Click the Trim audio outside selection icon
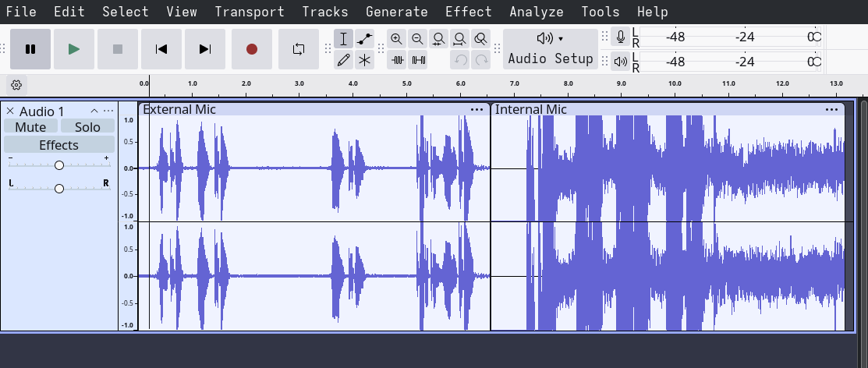The image size is (868, 368). pyautogui.click(x=398, y=60)
